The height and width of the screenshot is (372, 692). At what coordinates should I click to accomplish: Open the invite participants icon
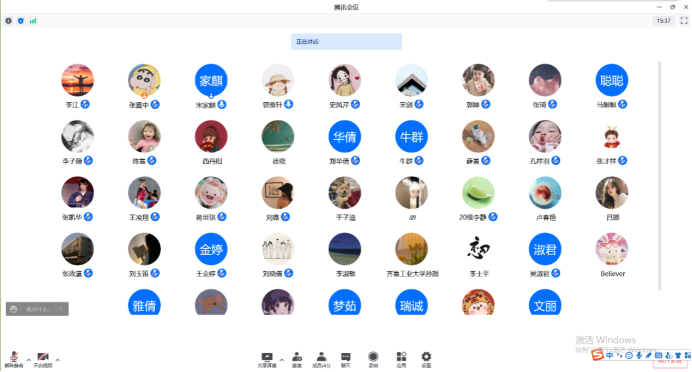tap(297, 360)
